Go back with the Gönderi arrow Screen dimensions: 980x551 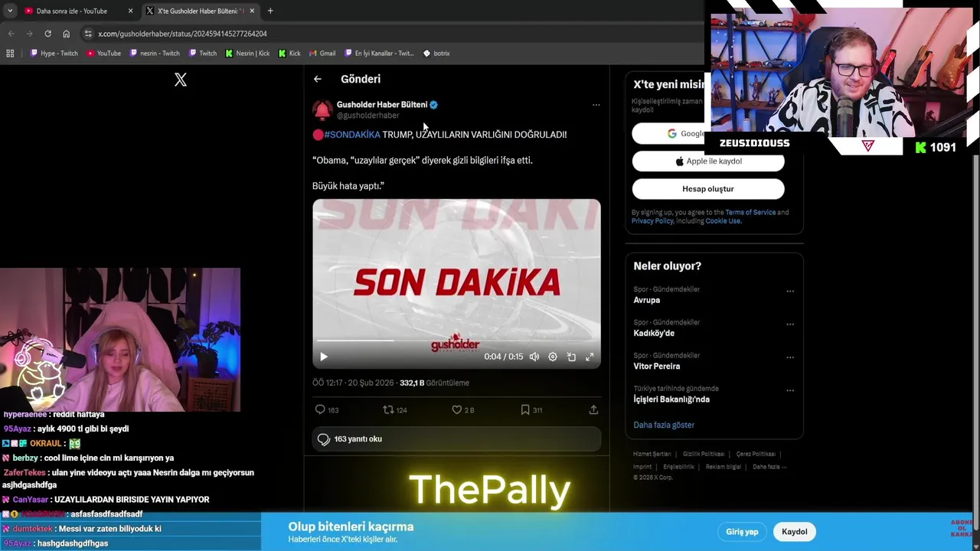pyautogui.click(x=318, y=79)
